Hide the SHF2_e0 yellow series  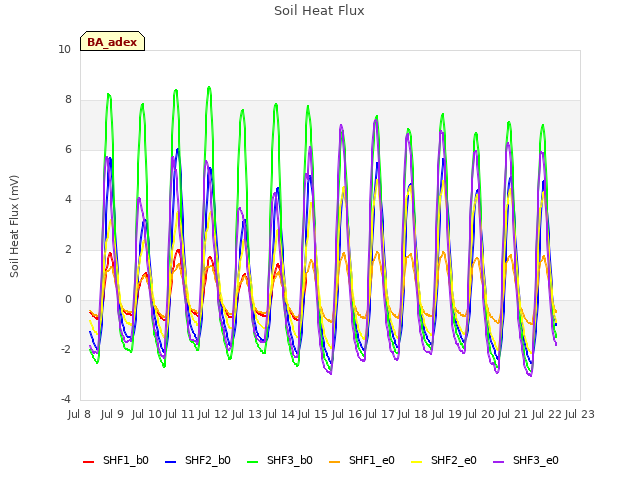[x=444, y=460]
